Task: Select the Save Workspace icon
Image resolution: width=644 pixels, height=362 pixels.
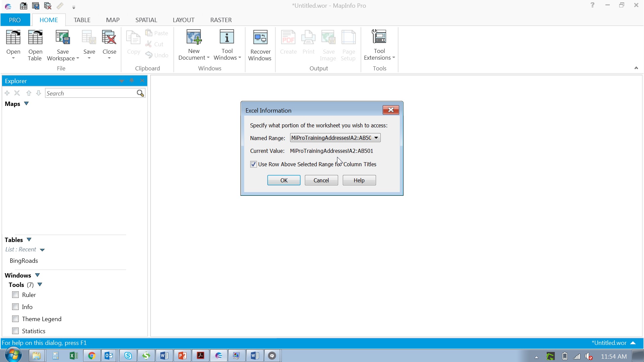Action: click(x=62, y=45)
